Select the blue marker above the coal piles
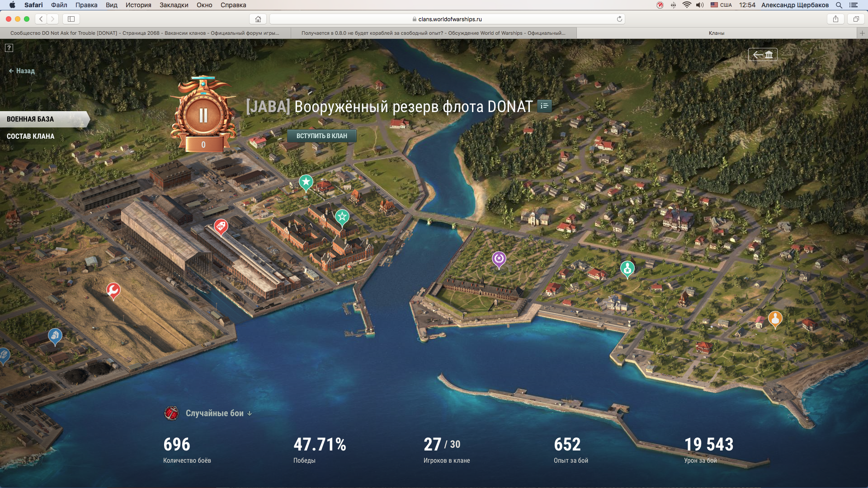Image resolution: width=868 pixels, height=488 pixels. click(x=55, y=337)
